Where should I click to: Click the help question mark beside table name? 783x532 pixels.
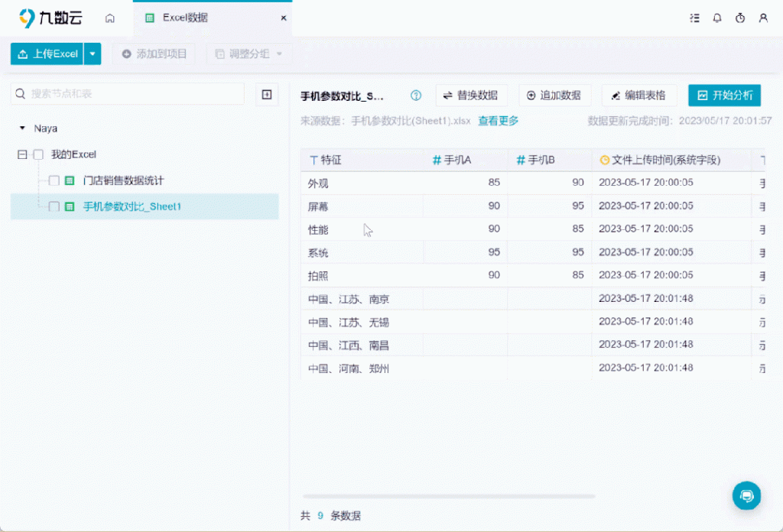[x=416, y=96]
